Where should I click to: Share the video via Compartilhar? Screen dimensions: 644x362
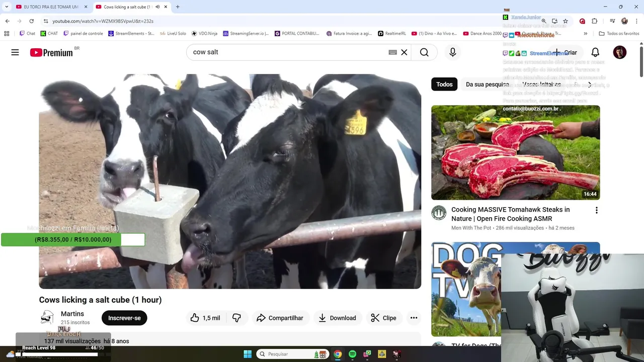click(x=280, y=318)
